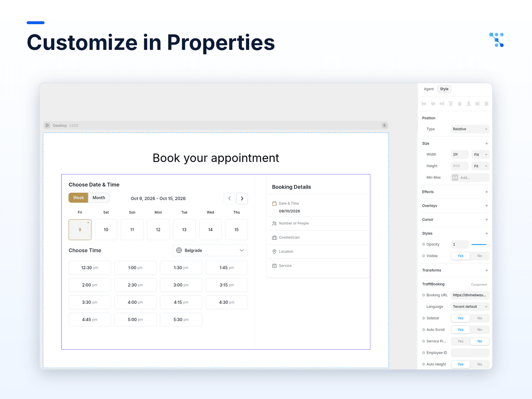Viewport: 532px width, 399px height.
Task: Click the align horizontal center icon
Action: [433, 104]
